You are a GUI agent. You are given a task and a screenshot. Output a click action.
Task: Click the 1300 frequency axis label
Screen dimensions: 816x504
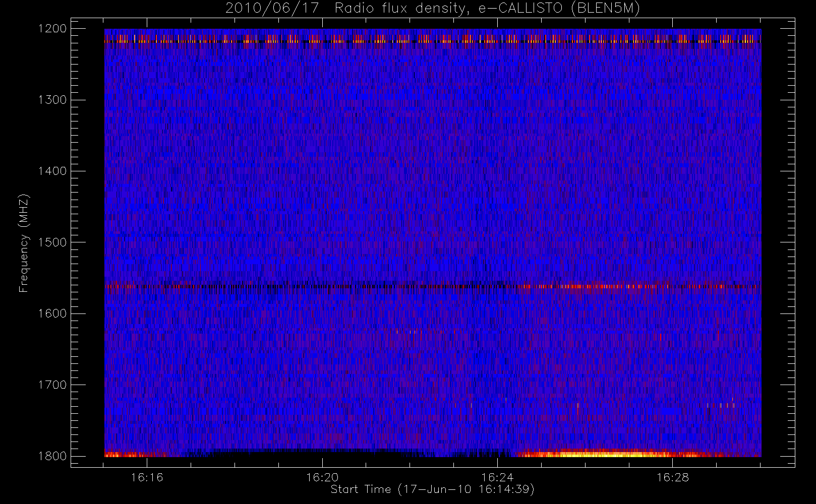pos(52,100)
